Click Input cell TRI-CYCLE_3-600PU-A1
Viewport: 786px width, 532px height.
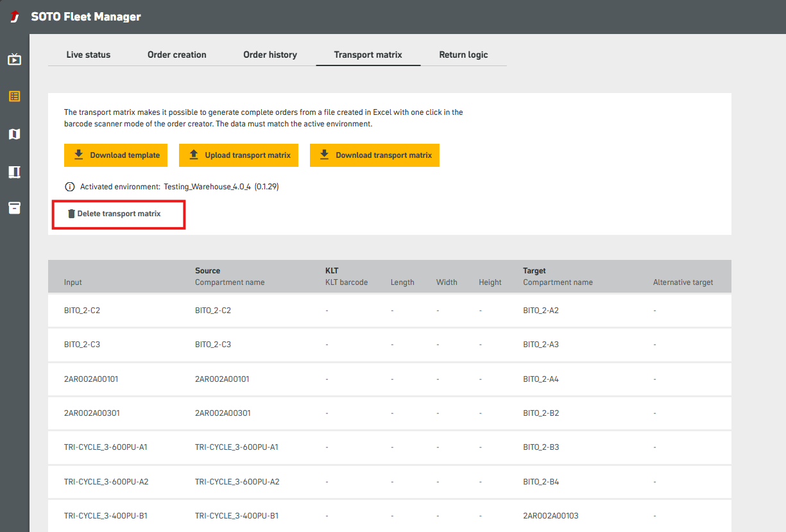(106, 447)
